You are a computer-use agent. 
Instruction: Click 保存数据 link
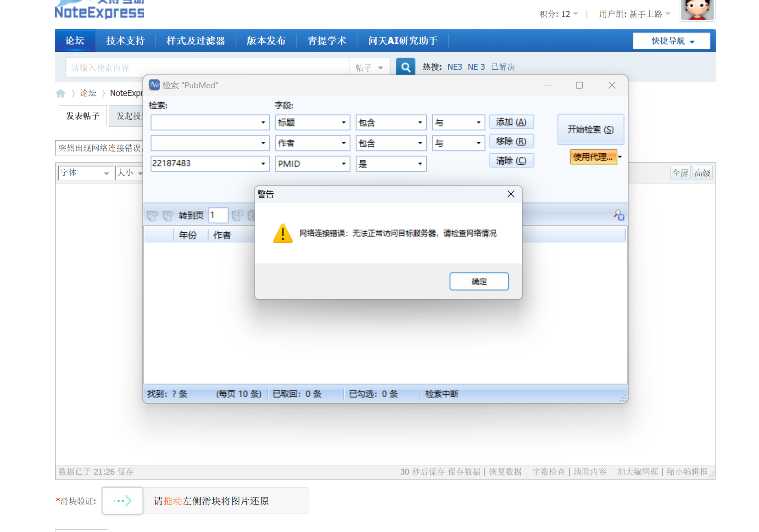click(464, 472)
